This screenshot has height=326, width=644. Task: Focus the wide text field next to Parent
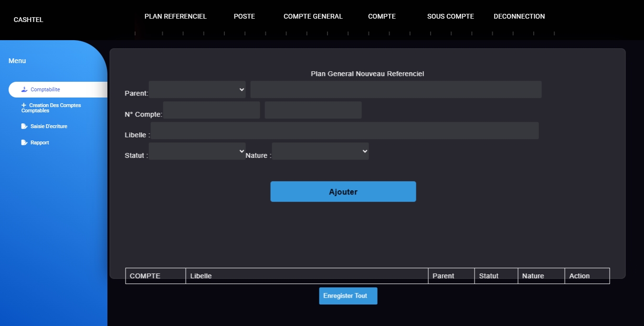(x=396, y=89)
